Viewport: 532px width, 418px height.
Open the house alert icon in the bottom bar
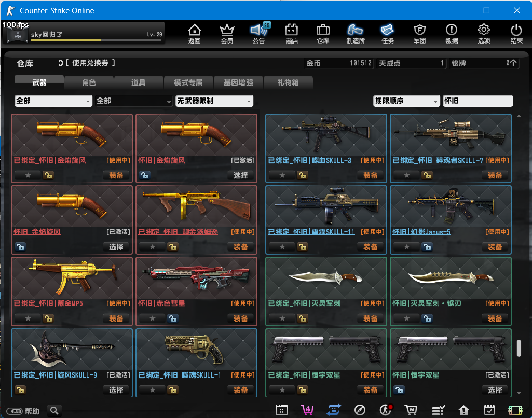coord(463,410)
